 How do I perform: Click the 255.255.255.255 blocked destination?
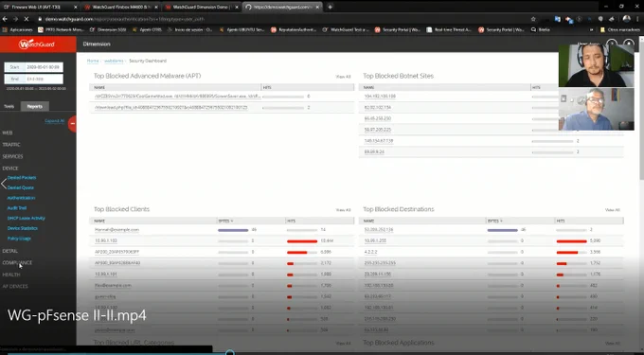380,263
